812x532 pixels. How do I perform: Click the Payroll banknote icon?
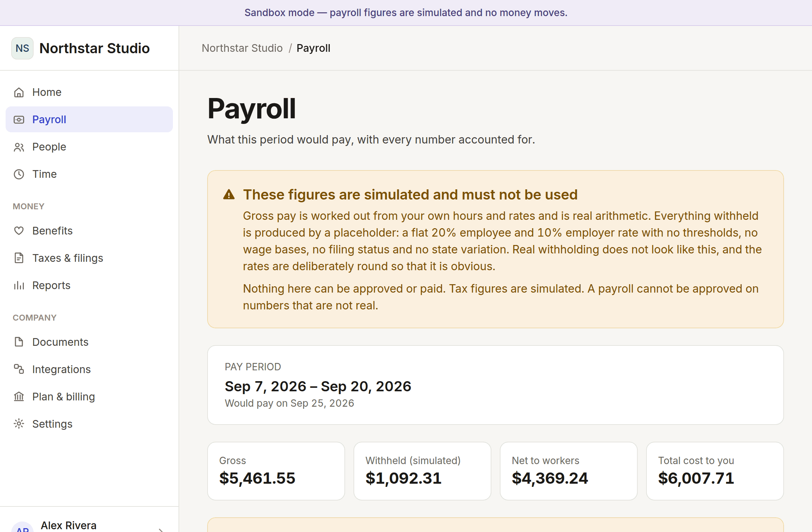click(x=19, y=120)
